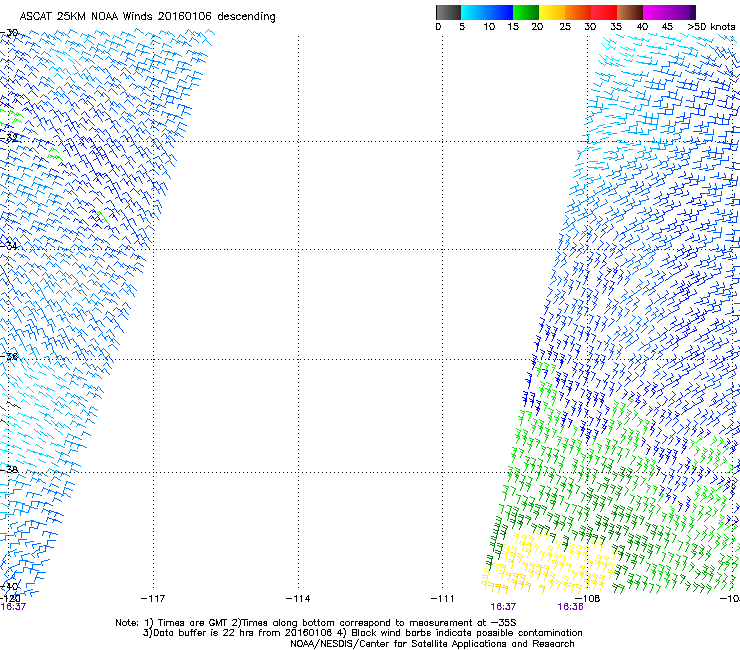Click the NOAA/NESDIS credit line
Screen dimensions: 740x650
pyautogui.click(x=432, y=644)
